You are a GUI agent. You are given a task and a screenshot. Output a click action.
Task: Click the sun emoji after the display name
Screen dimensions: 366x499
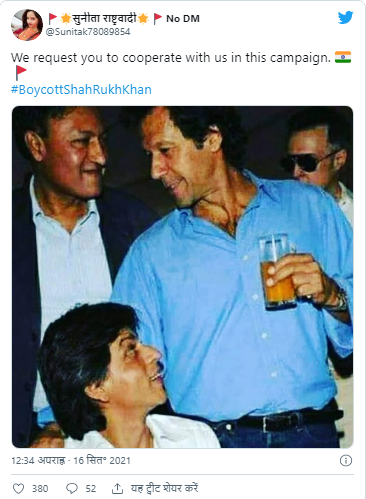(143, 18)
